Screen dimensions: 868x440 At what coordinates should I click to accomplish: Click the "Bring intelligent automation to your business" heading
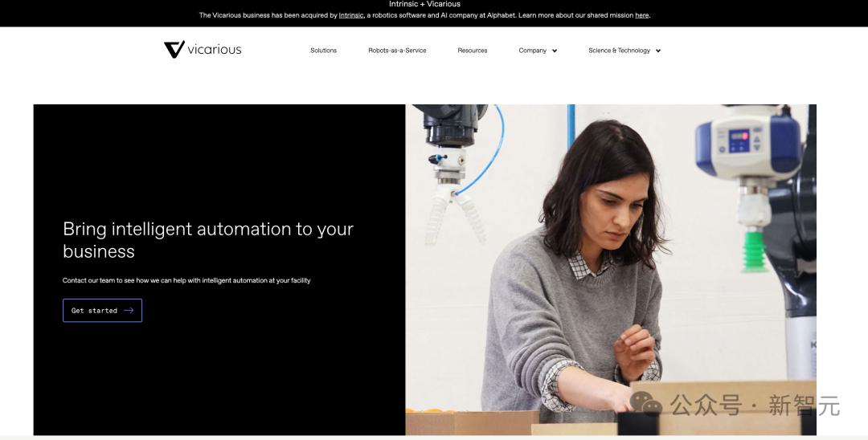(x=208, y=240)
